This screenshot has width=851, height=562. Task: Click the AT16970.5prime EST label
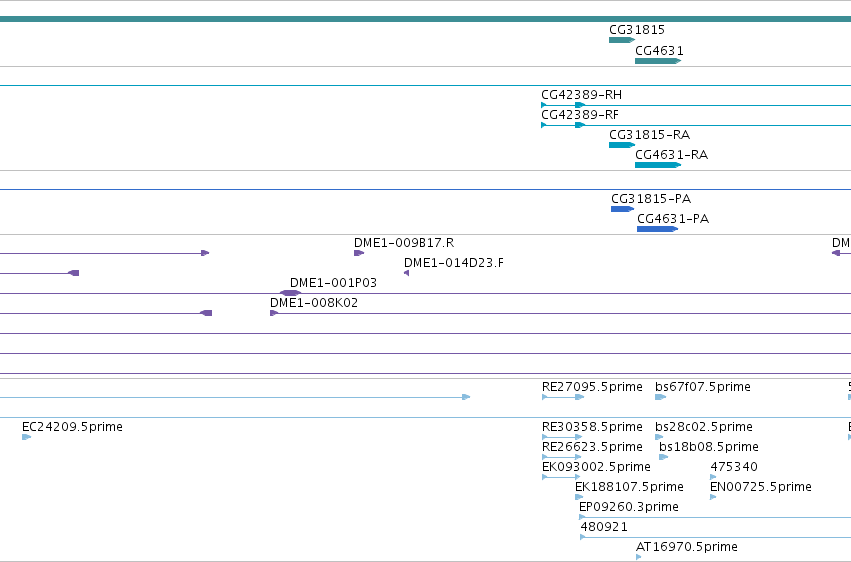687,547
